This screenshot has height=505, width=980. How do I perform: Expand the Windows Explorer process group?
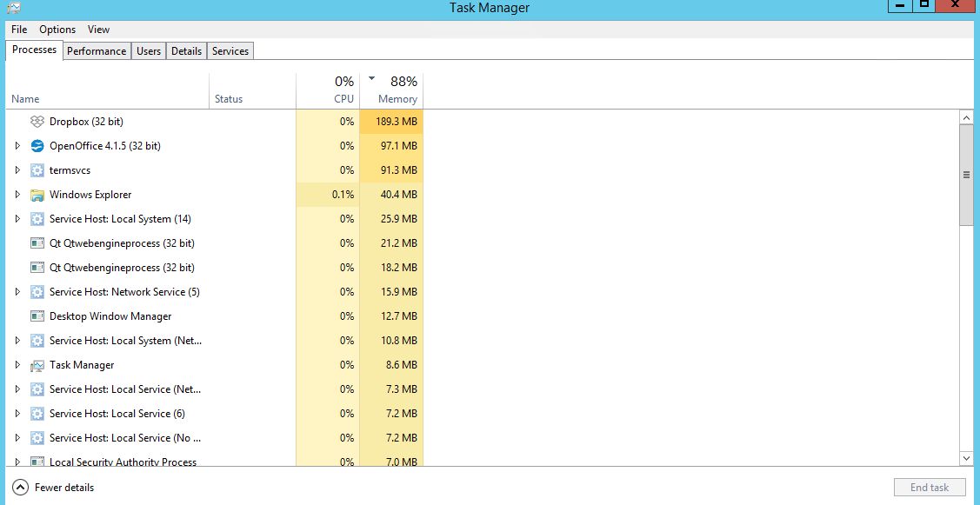tap(17, 195)
